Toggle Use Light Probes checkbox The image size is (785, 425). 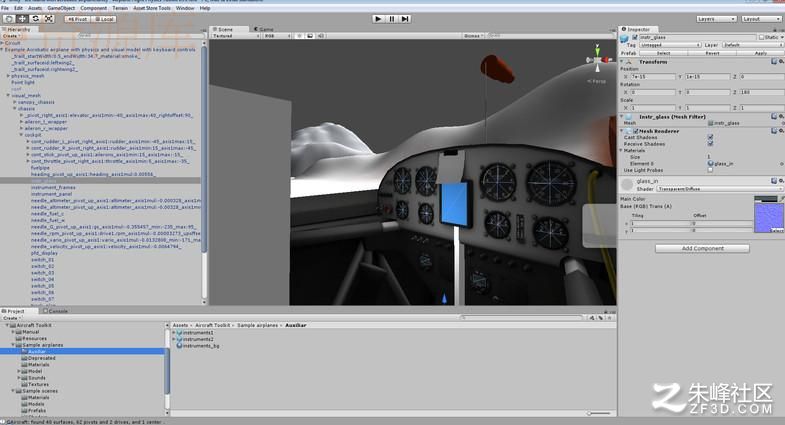[710, 170]
